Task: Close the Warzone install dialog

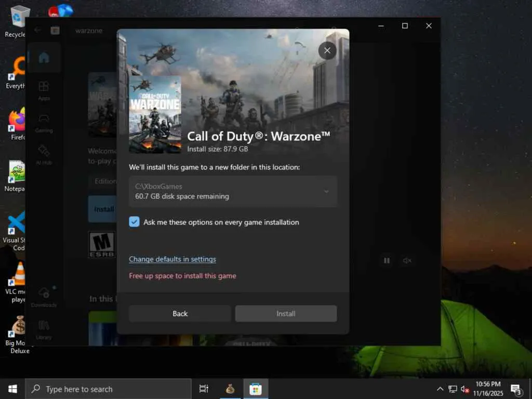Action: pos(327,50)
